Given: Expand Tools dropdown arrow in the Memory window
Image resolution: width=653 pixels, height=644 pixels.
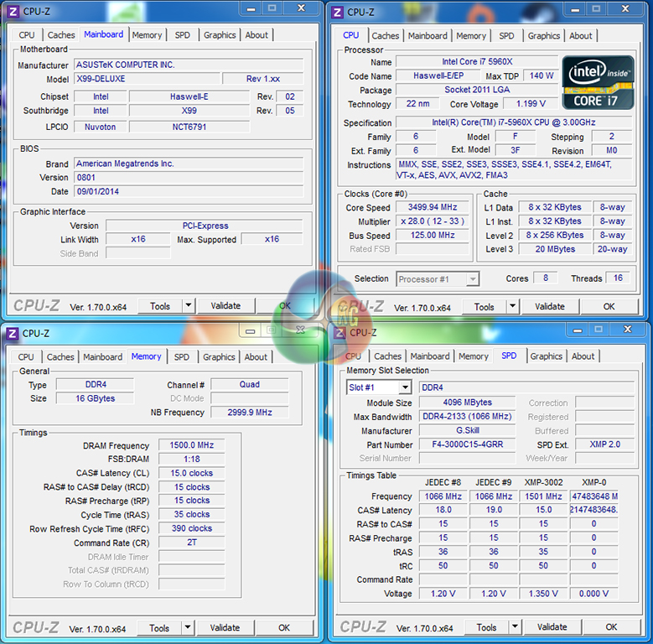Looking at the screenshot, I should pos(187,628).
